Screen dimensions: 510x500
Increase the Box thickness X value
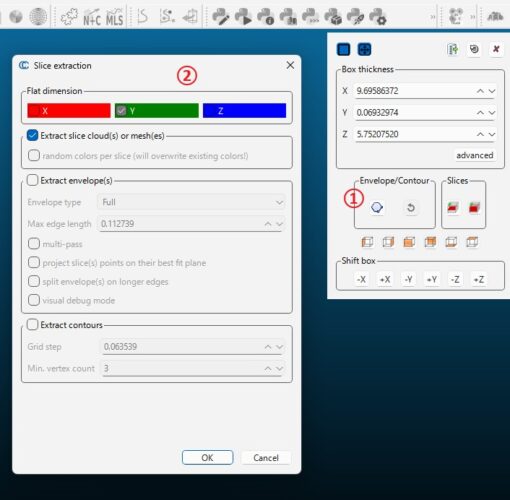pyautogui.click(x=480, y=91)
